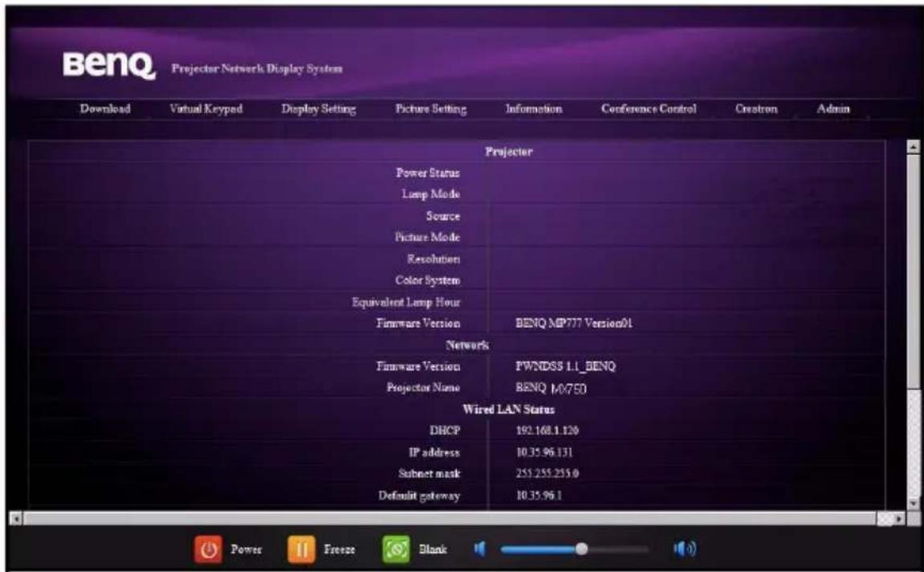
Task: Click the 'Projector Name' row label
Action: click(x=423, y=388)
